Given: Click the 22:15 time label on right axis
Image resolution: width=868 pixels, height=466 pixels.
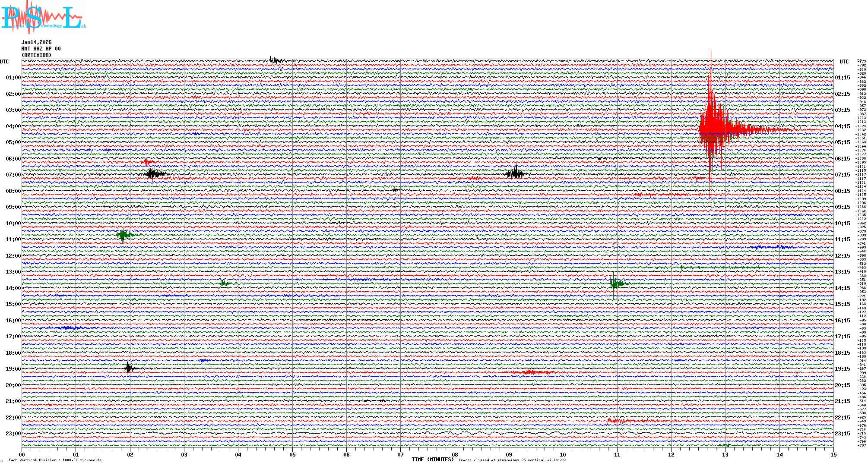Looking at the screenshot, I should tap(843, 418).
